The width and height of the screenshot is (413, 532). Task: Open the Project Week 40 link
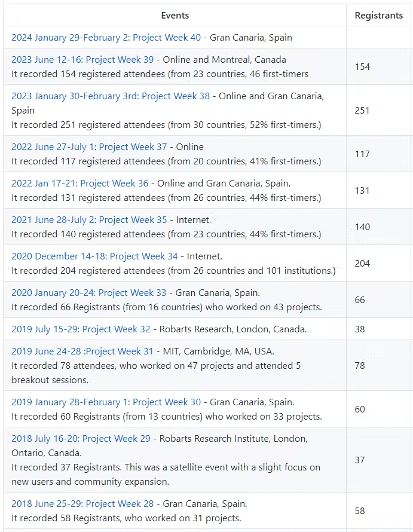tap(106, 37)
